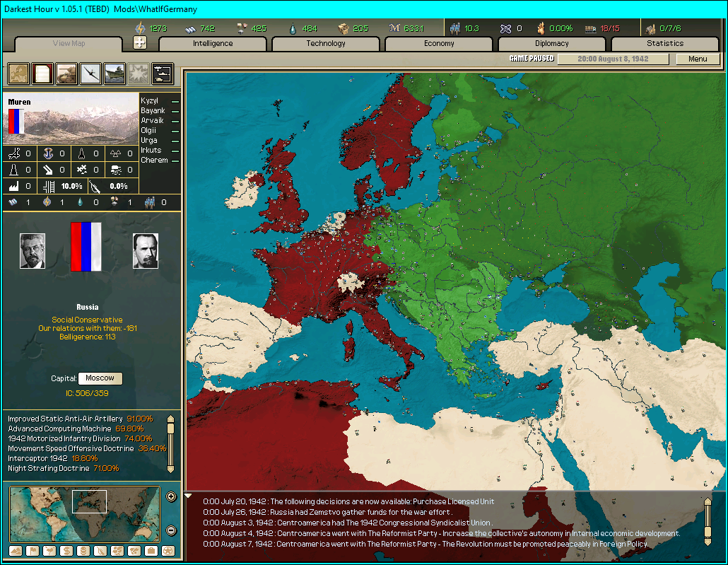Click the dissent flame icon in top bar
The height and width of the screenshot is (565, 728).
click(x=541, y=29)
